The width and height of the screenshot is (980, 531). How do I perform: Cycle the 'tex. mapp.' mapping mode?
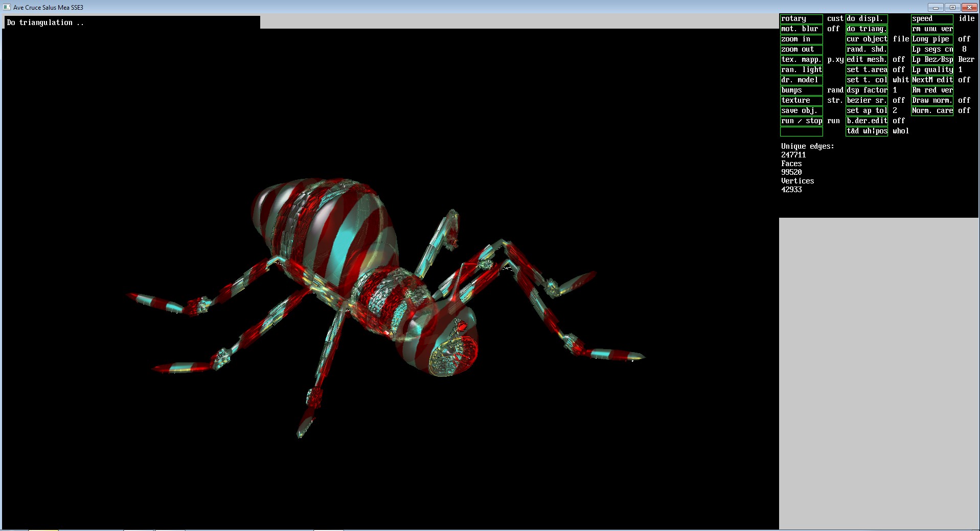tap(801, 60)
